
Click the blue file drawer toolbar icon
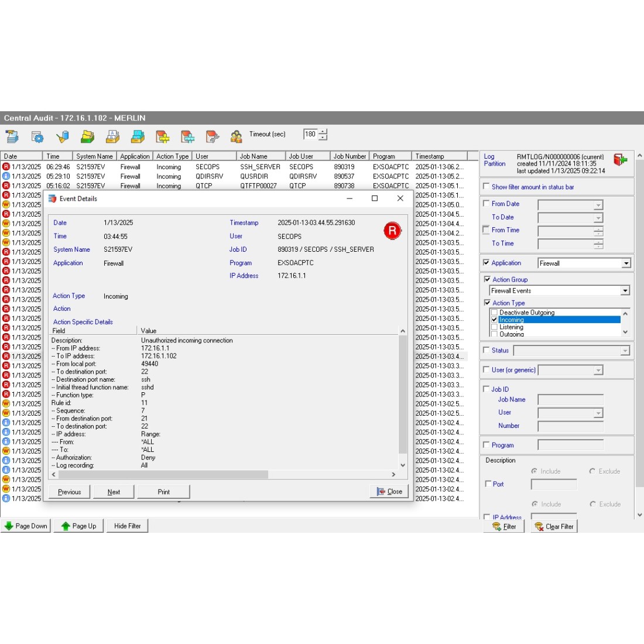138,136
